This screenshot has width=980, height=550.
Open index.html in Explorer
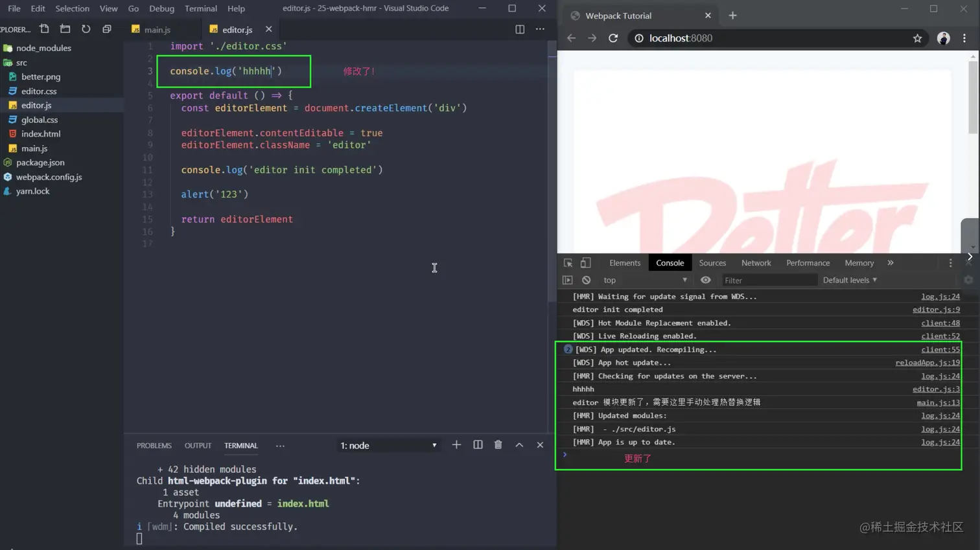pyautogui.click(x=41, y=134)
